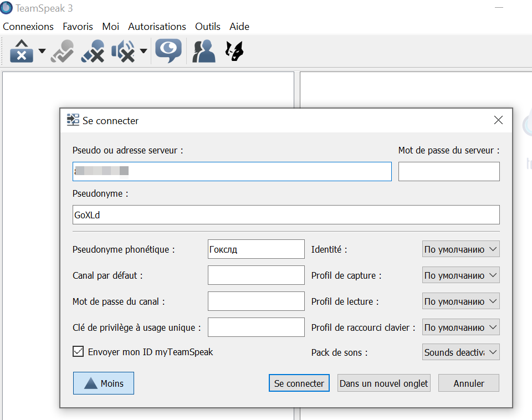Screen dimensions: 532x420
Task: Open the Identité dropdown
Action: [x=461, y=249]
